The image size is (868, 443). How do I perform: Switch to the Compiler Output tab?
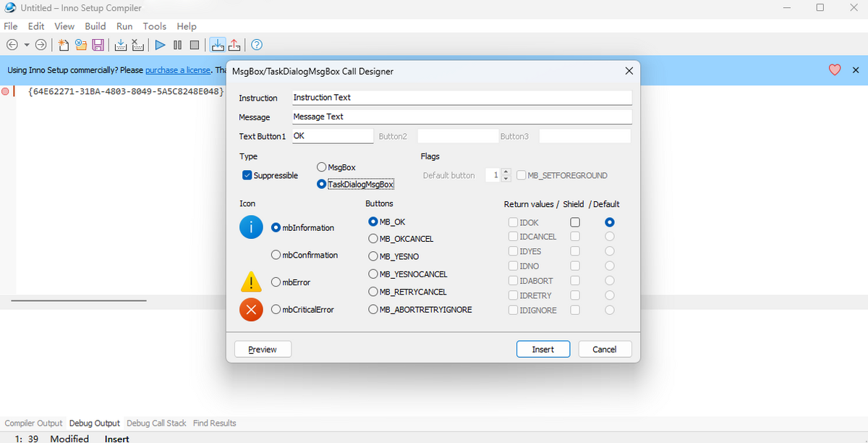34,423
